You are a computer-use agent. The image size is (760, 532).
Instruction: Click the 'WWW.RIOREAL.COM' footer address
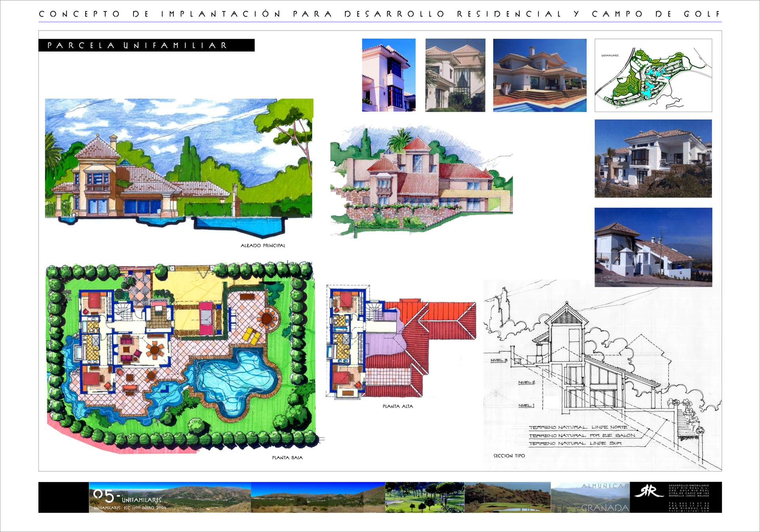[x=689, y=508]
